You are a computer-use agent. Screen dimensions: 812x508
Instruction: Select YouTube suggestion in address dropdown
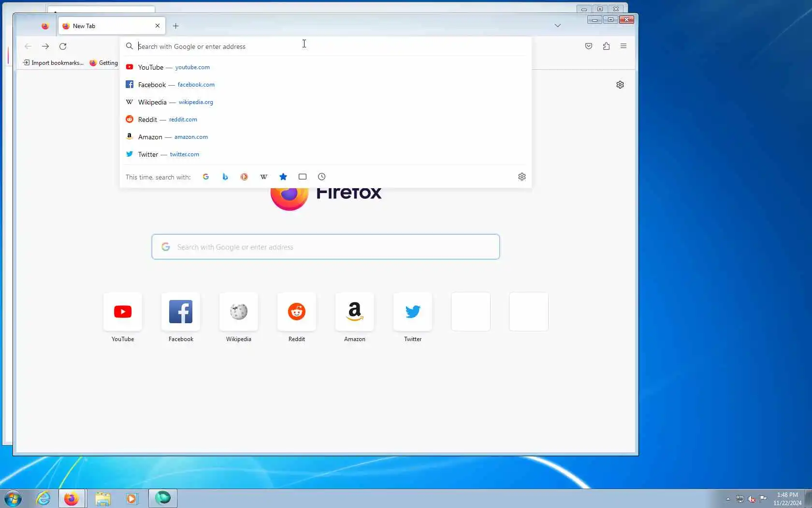(x=326, y=67)
